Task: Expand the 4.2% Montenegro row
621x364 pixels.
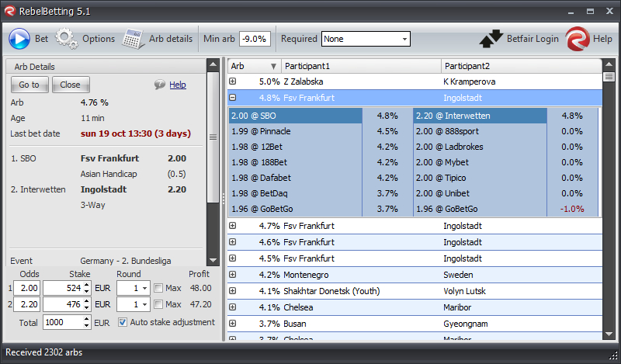Action: pyautogui.click(x=232, y=275)
